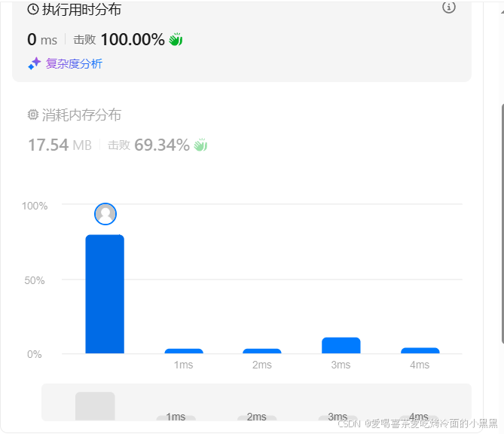The image size is (504, 434).
Task: Click the 2ms marker in the range strip
Action: coord(256,417)
